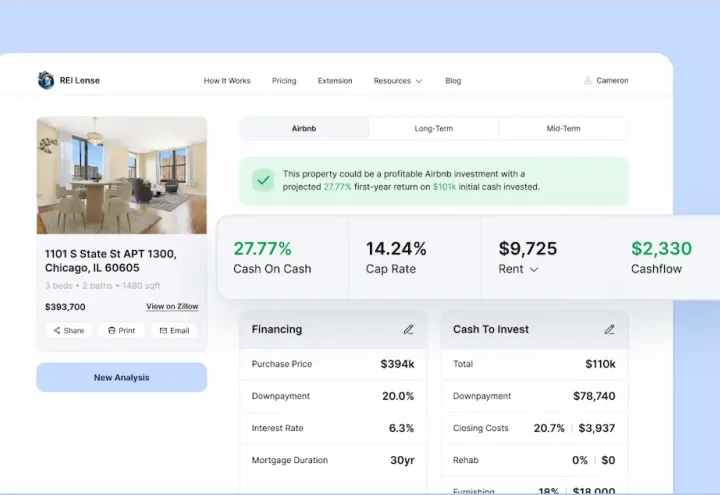Open the Blog link

point(453,81)
